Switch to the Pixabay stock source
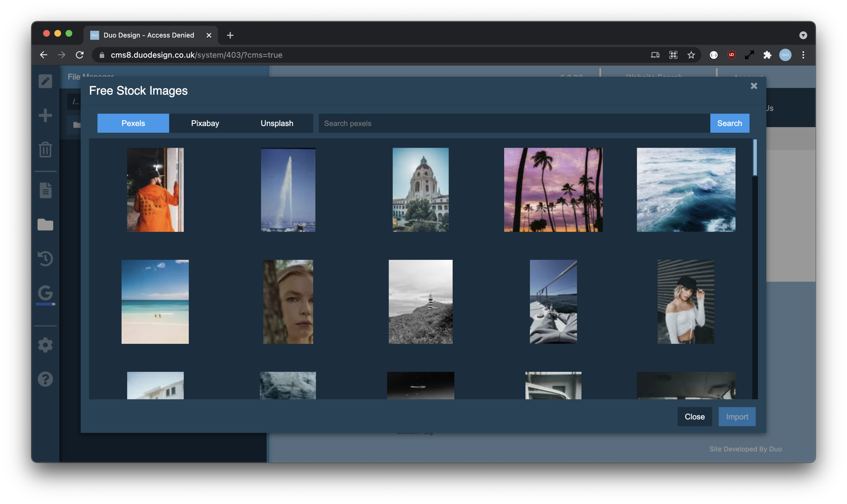This screenshot has width=847, height=504. [205, 123]
